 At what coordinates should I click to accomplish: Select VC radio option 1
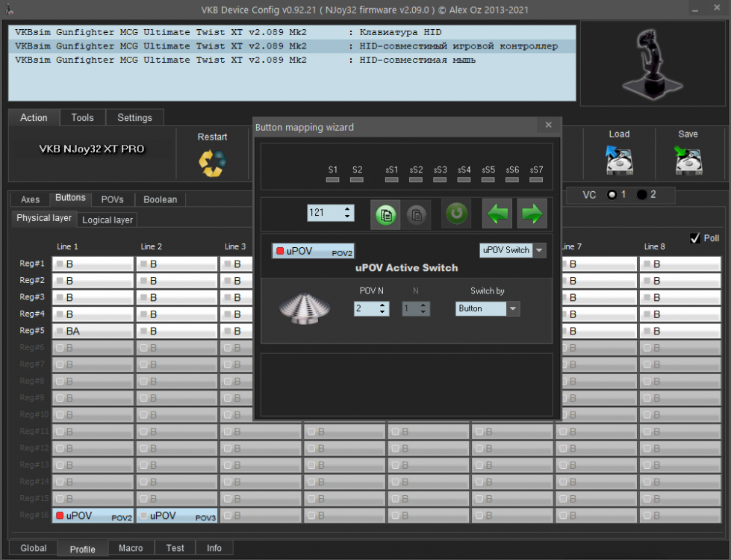point(612,194)
